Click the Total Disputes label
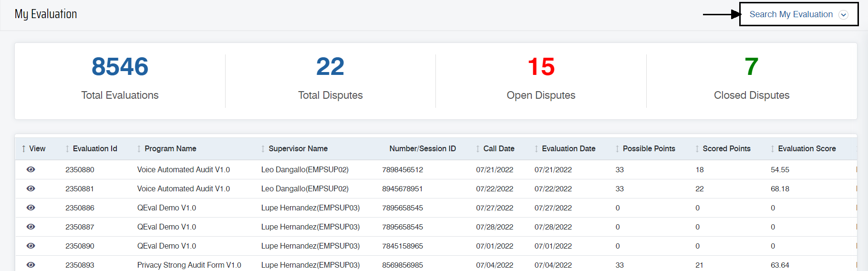868x271 pixels. (330, 95)
